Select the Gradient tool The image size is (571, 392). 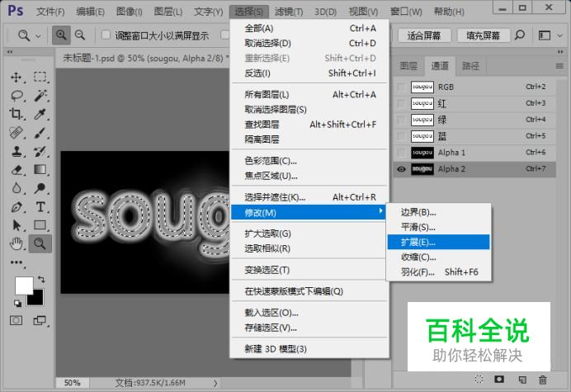click(40, 169)
